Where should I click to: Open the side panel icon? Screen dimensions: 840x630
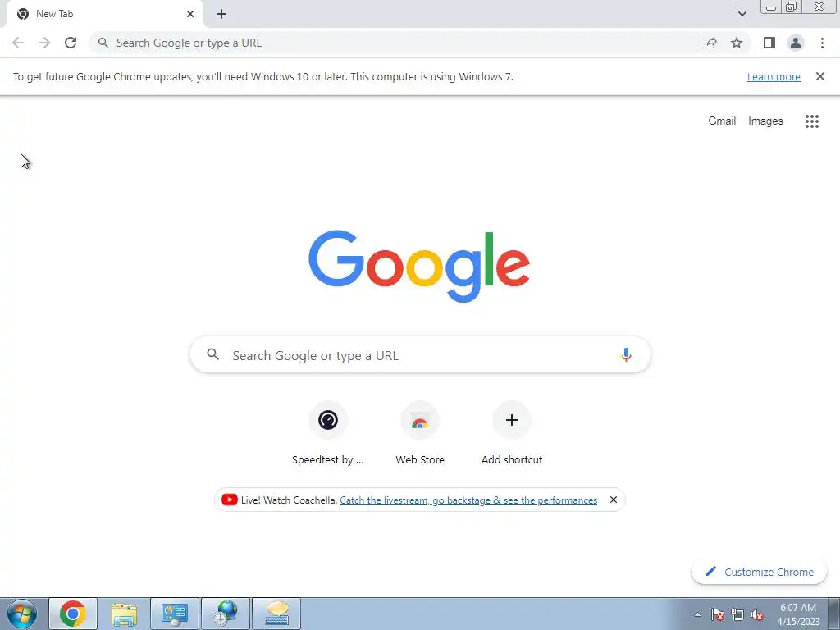[769, 43]
